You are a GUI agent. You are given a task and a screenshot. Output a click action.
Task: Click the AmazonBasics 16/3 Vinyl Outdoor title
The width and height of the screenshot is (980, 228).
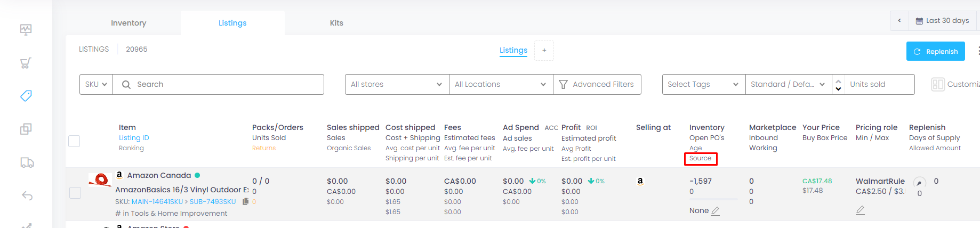[x=182, y=190]
